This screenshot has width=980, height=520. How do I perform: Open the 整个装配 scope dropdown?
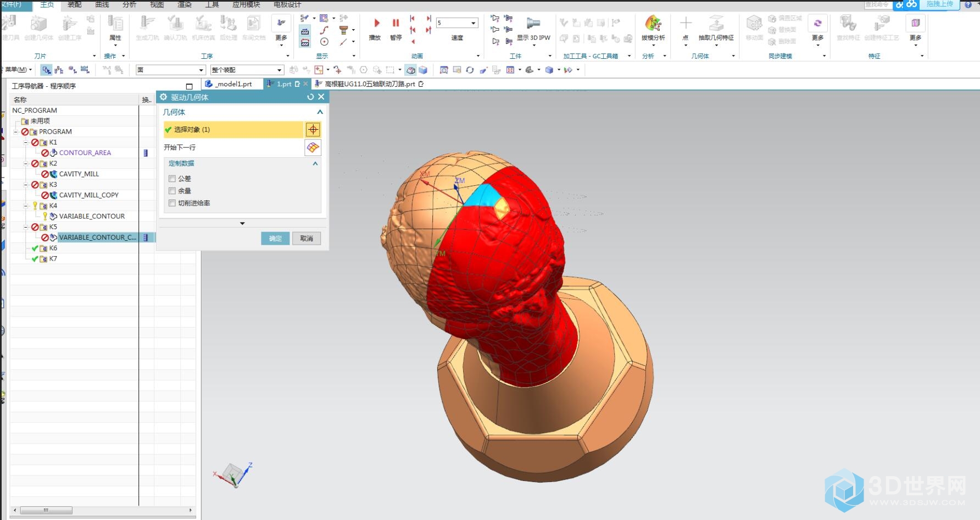[279, 70]
